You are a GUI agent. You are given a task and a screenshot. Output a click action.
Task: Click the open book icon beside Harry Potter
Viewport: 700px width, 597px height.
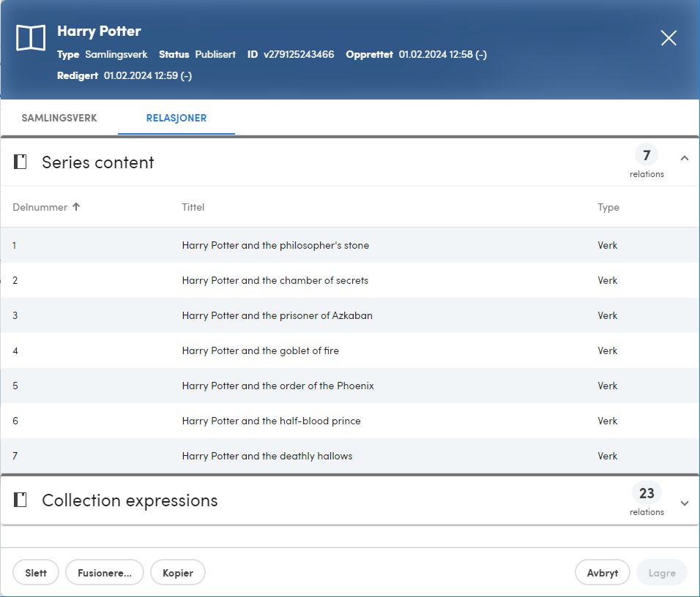click(31, 38)
